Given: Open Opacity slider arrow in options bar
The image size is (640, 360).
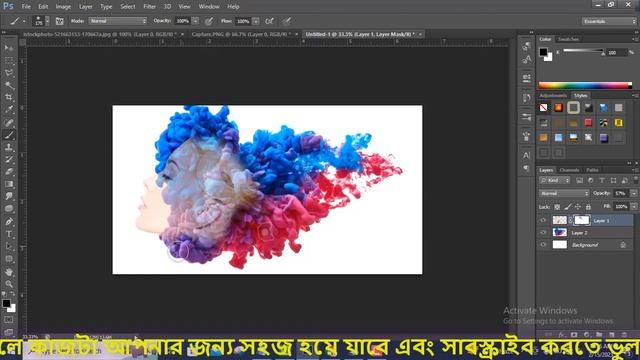Looking at the screenshot, I should 196,21.
